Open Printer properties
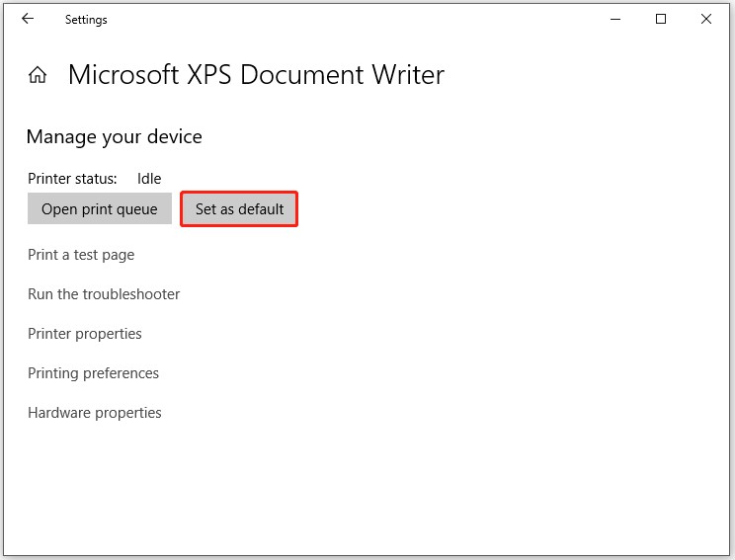The image size is (735, 560). 85,334
